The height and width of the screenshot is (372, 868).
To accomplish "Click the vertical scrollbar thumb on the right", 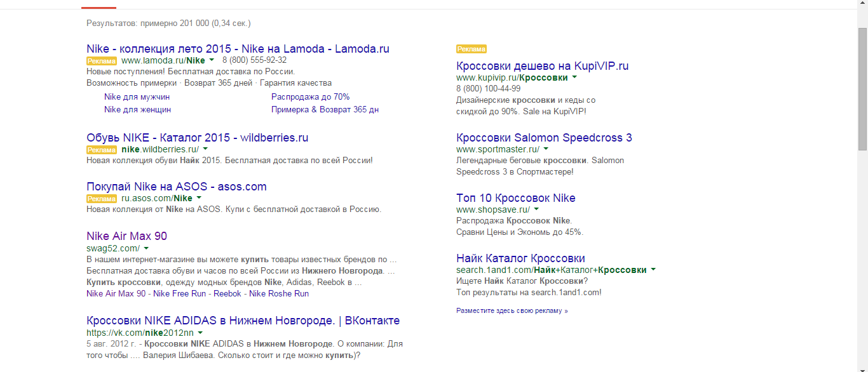I will (x=862, y=89).
